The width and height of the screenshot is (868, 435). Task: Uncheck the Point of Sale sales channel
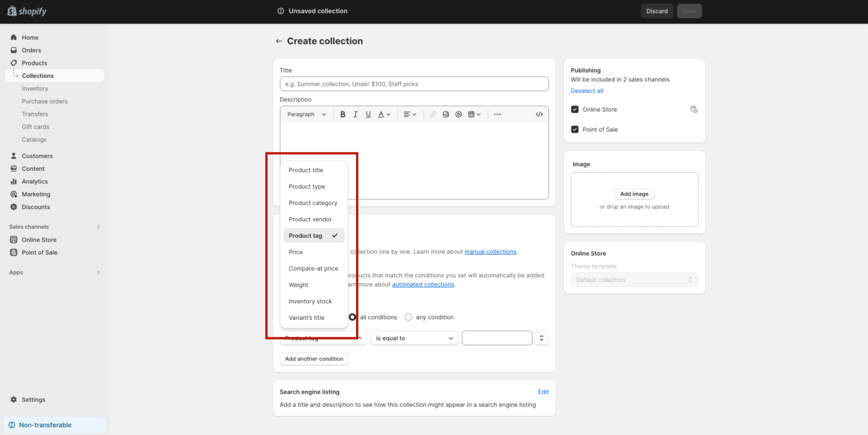pos(575,129)
